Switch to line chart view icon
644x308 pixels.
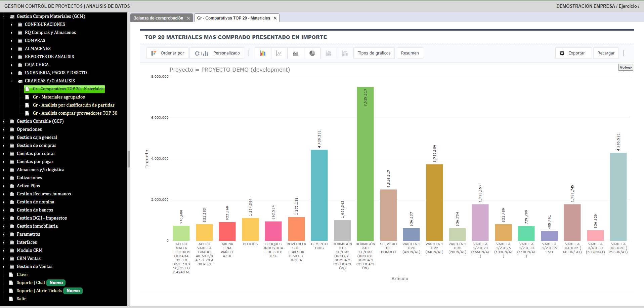pos(279,53)
